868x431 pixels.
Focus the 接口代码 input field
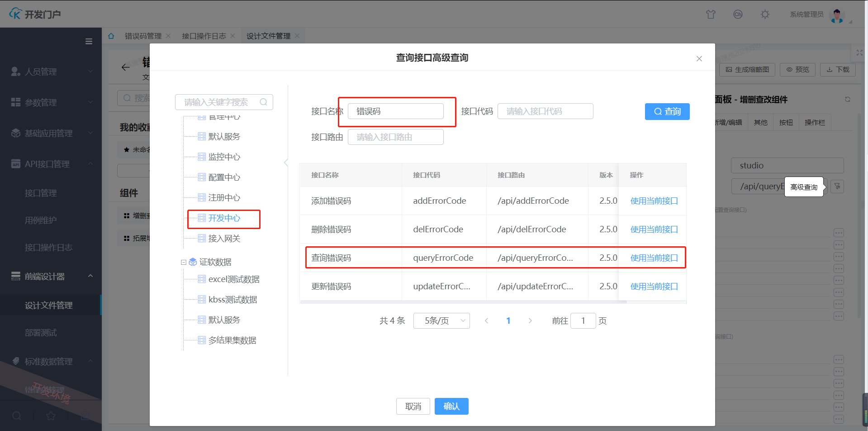point(545,111)
